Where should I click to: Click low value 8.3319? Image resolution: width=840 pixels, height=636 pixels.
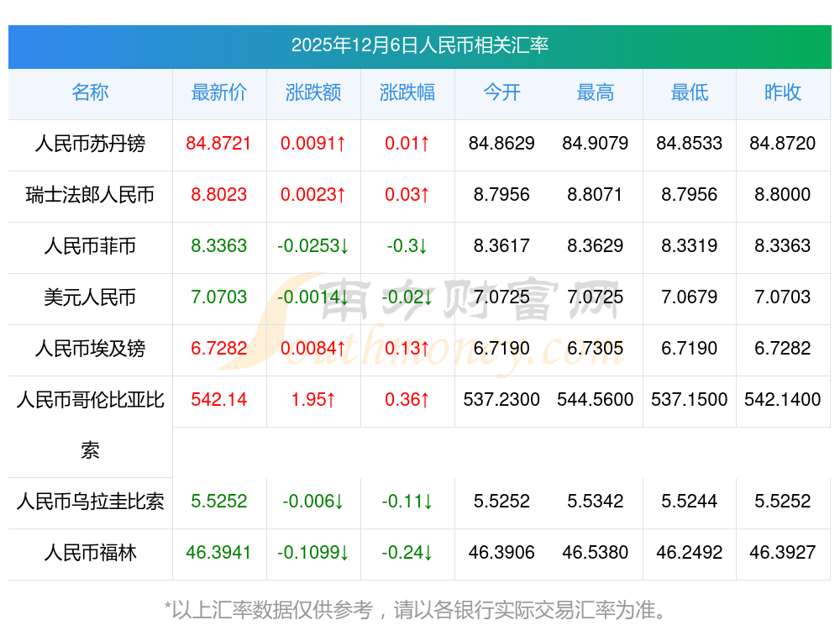pyautogui.click(x=690, y=246)
